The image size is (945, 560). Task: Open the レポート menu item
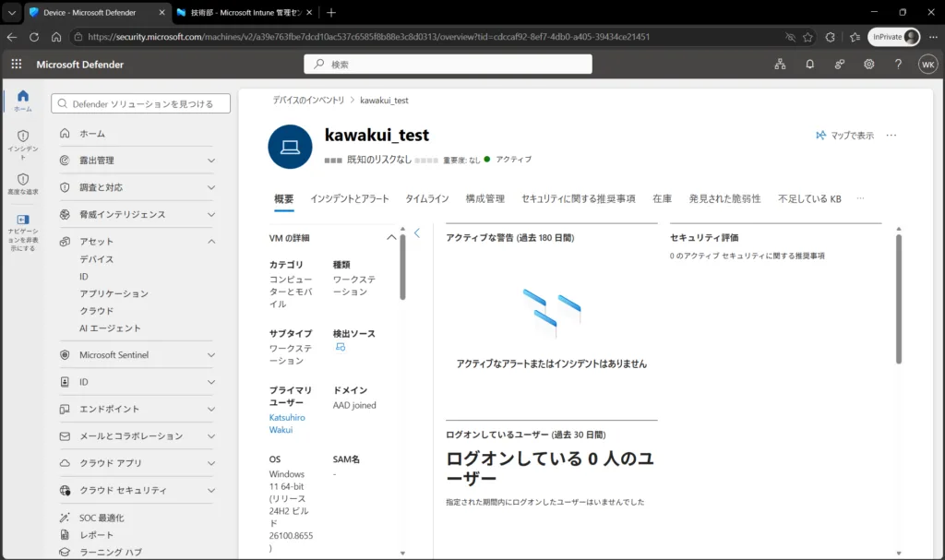coord(96,535)
